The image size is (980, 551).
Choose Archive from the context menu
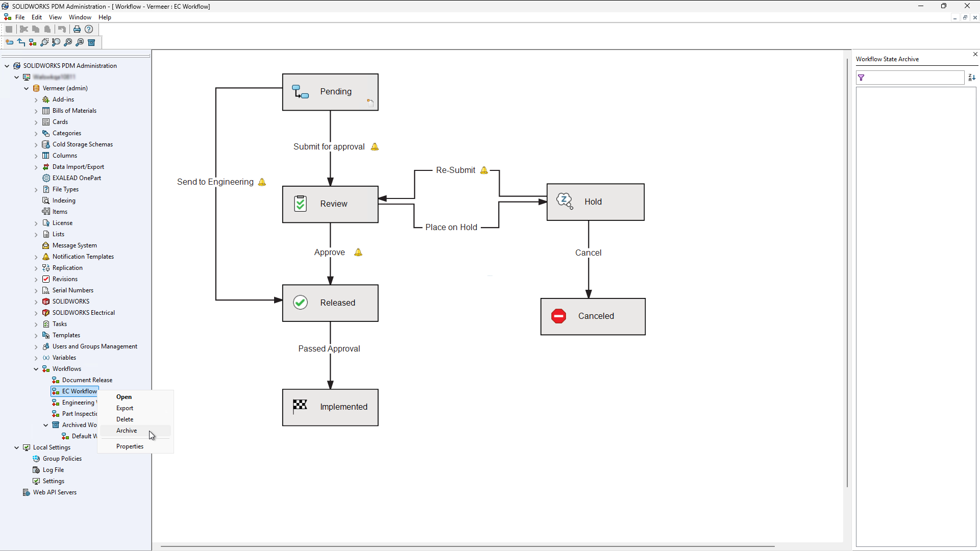pyautogui.click(x=127, y=431)
